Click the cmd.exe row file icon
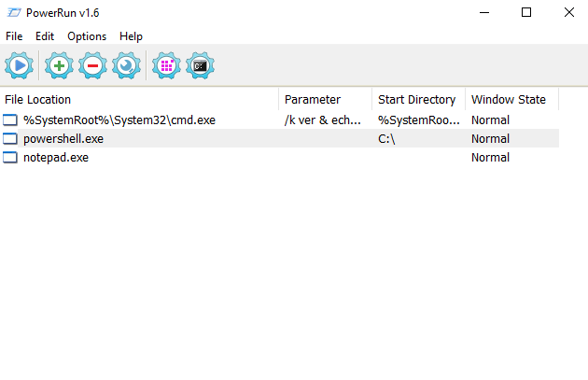Screen dimensions: 588x380 coord(10,120)
